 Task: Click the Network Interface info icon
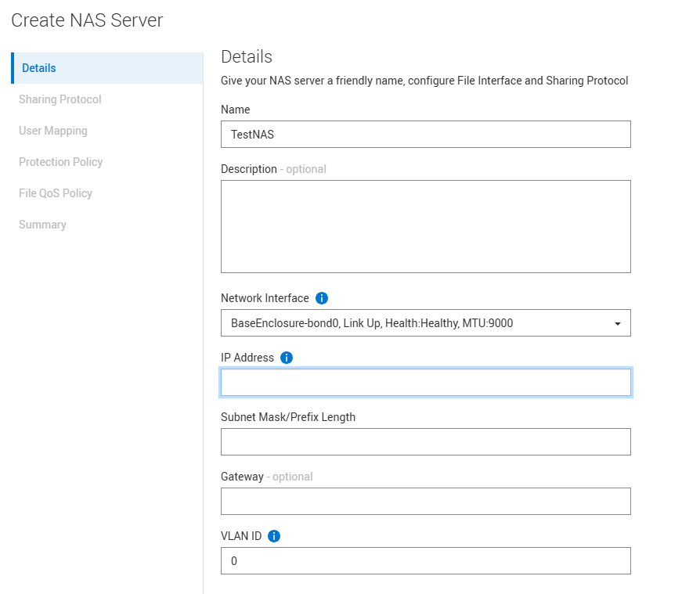(x=323, y=298)
